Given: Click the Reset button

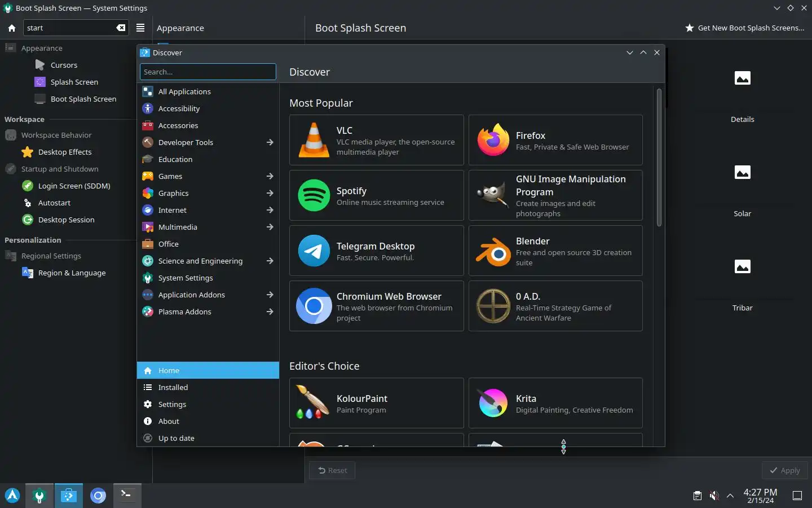Looking at the screenshot, I should click(332, 470).
